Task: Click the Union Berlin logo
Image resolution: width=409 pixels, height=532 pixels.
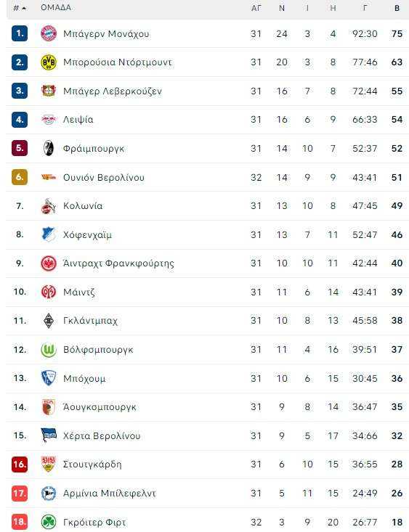Action: [x=49, y=177]
